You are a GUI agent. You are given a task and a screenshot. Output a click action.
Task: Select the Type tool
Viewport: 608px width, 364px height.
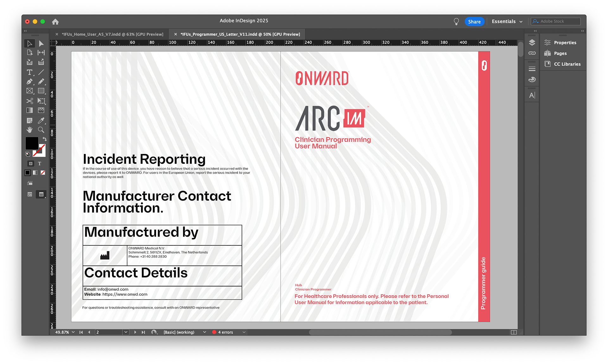tap(29, 72)
